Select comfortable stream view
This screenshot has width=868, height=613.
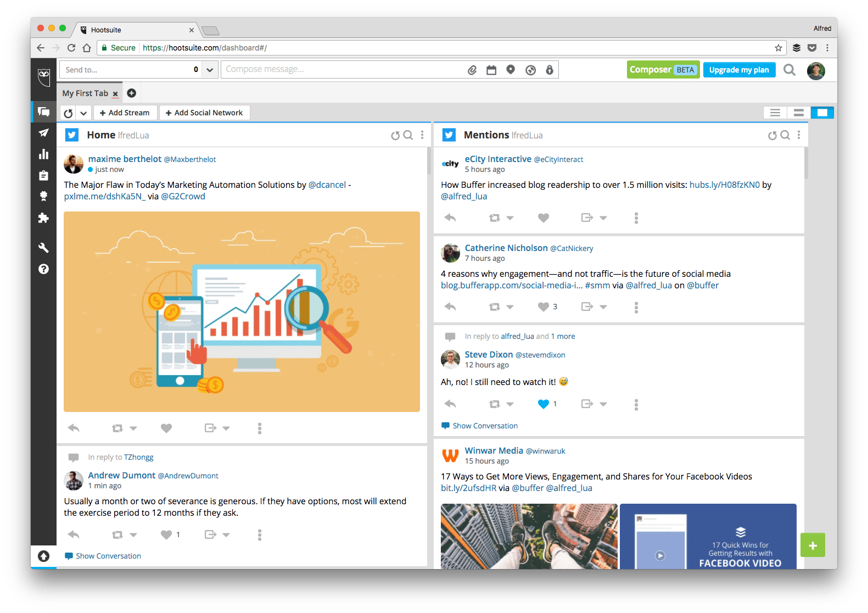click(822, 113)
